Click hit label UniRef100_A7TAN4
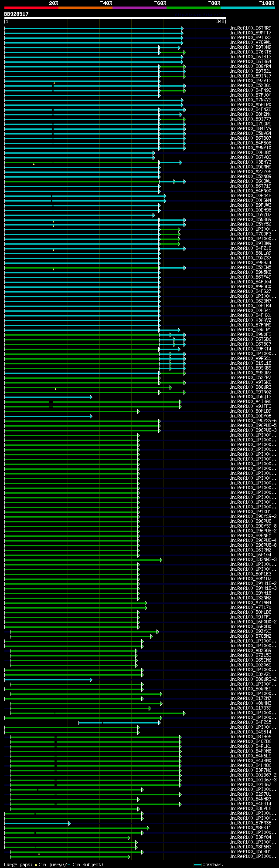The width and height of the screenshot is (279, 868). coord(251,602)
